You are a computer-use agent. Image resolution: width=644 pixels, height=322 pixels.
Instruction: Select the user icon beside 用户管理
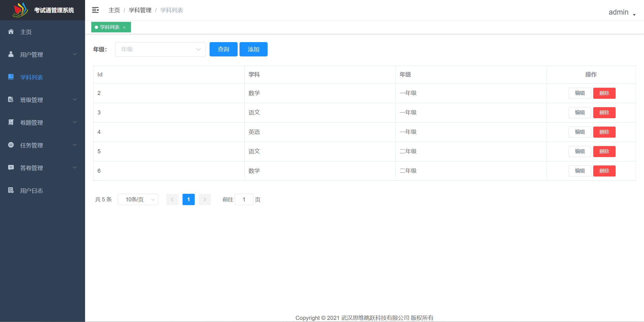coord(11,54)
